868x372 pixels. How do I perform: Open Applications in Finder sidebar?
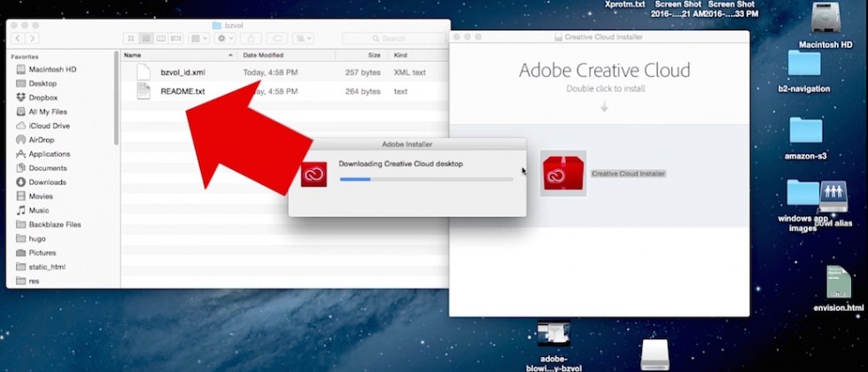pyautogui.click(x=50, y=154)
